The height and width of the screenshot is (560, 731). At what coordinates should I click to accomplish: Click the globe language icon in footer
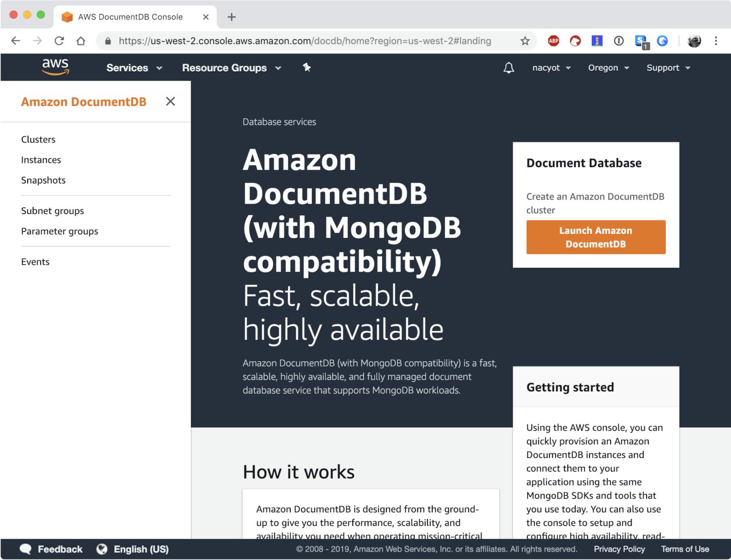click(102, 549)
